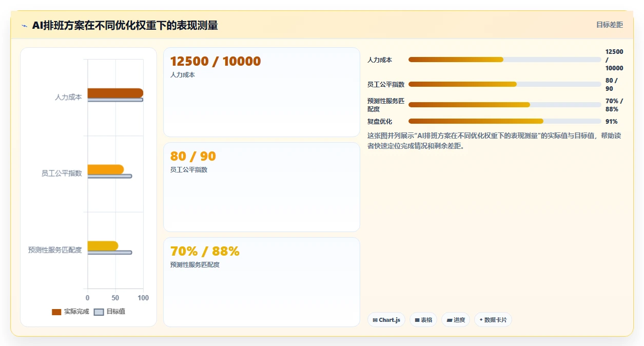Click the 员工公平指数 progress bar
The image size is (644, 346).
504,84
